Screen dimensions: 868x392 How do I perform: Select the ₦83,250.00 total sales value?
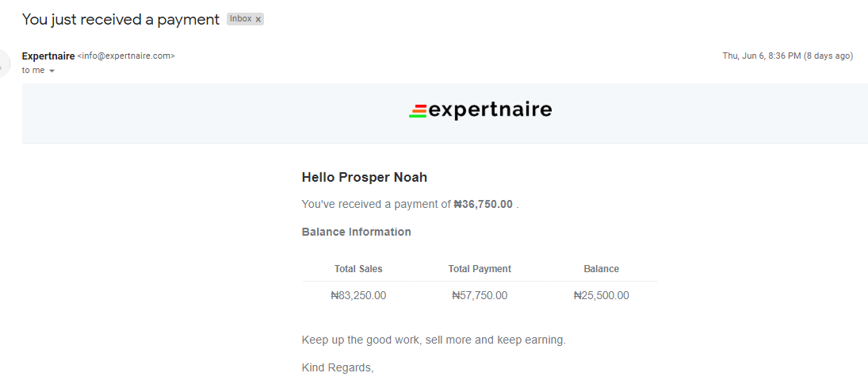358,295
